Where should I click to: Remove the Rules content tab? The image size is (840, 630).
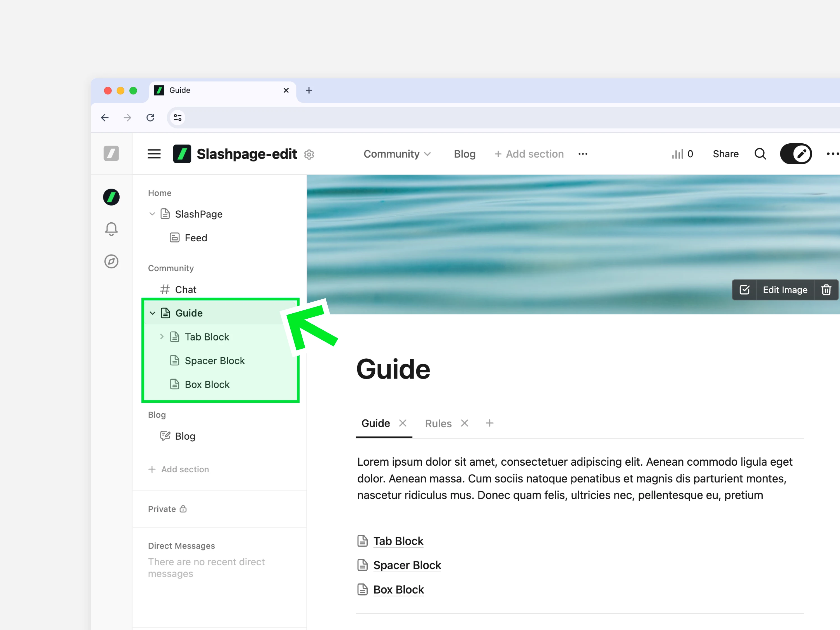pyautogui.click(x=465, y=423)
